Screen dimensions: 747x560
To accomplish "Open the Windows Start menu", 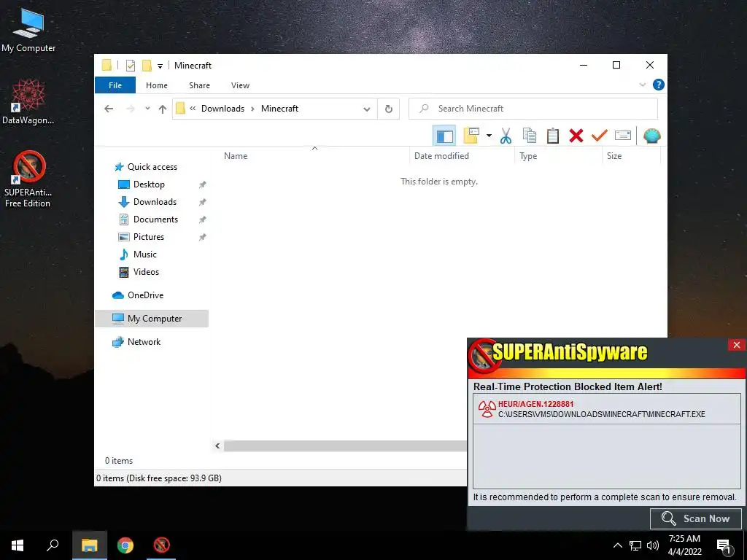I will (18, 545).
